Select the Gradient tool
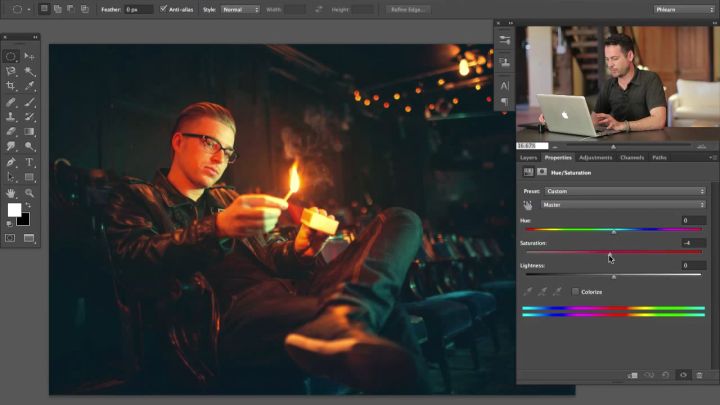720x405 pixels. (29, 131)
